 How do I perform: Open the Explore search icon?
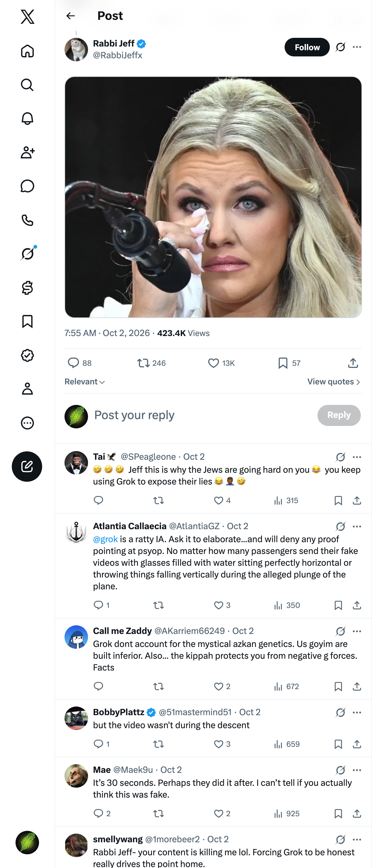(x=27, y=85)
